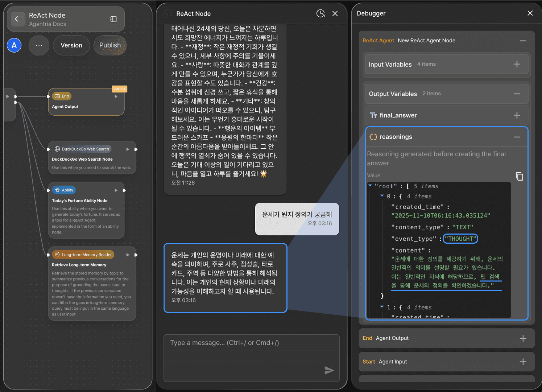Viewport: 542px width, 392px height.
Task: Select the End node badge
Action: (62, 96)
